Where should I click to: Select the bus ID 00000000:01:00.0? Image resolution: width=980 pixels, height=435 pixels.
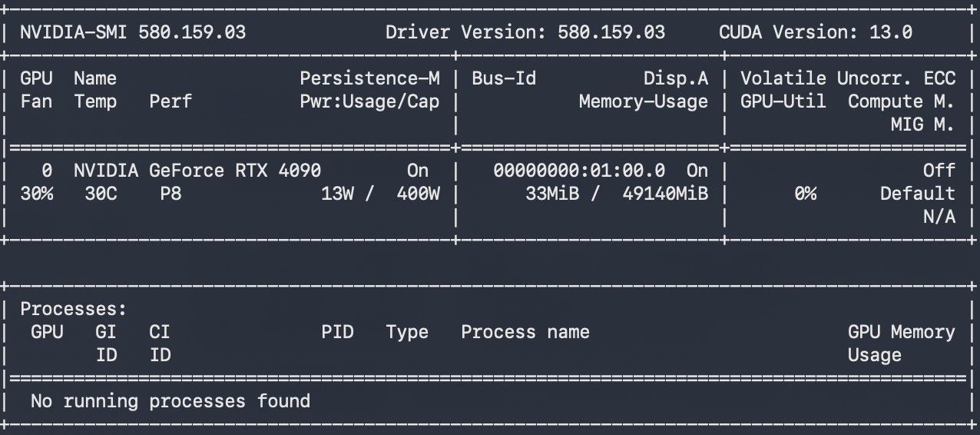point(579,170)
